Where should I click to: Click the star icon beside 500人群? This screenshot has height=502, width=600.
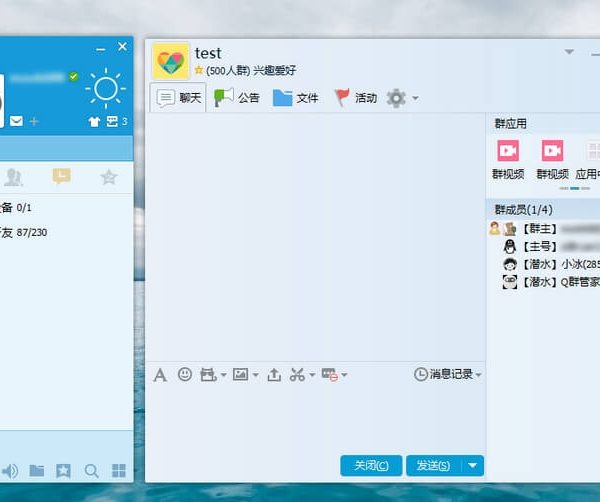199,71
